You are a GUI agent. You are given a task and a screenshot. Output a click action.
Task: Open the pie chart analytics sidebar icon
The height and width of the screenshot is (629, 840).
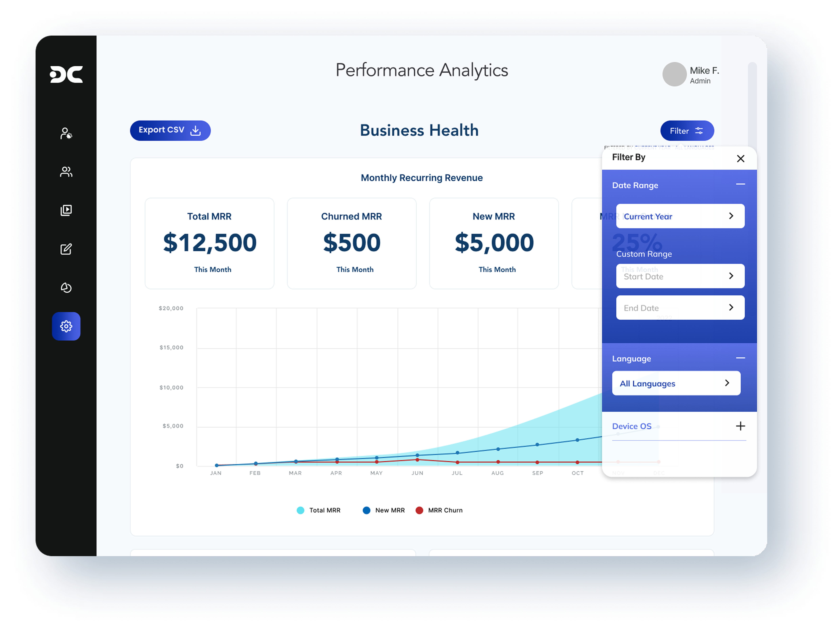click(x=66, y=288)
